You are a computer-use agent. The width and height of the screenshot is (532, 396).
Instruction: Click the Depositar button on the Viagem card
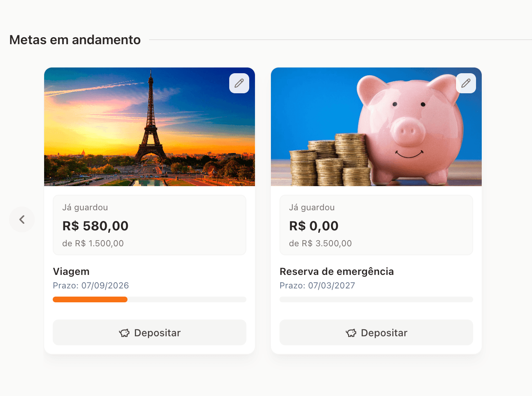(149, 333)
